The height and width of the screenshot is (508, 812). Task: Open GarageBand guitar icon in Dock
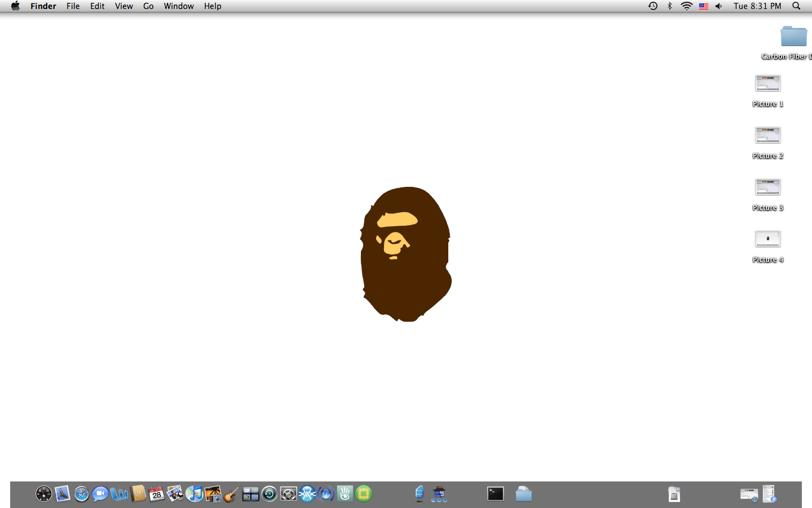(232, 494)
